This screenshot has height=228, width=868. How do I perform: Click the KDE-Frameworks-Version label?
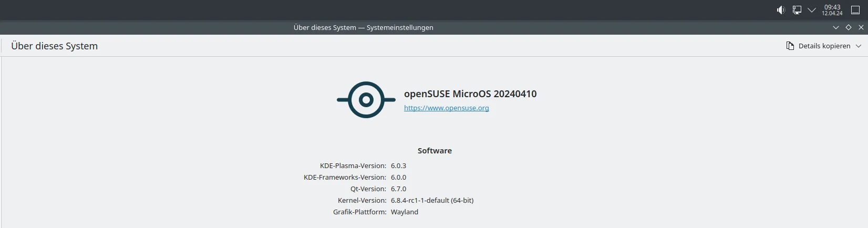coord(345,177)
